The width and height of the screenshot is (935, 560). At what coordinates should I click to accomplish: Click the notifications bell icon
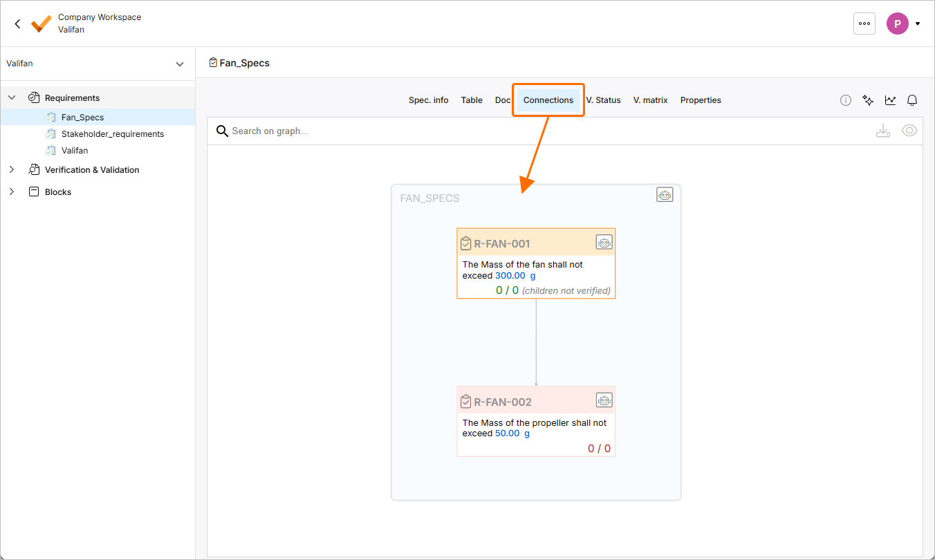[912, 100]
